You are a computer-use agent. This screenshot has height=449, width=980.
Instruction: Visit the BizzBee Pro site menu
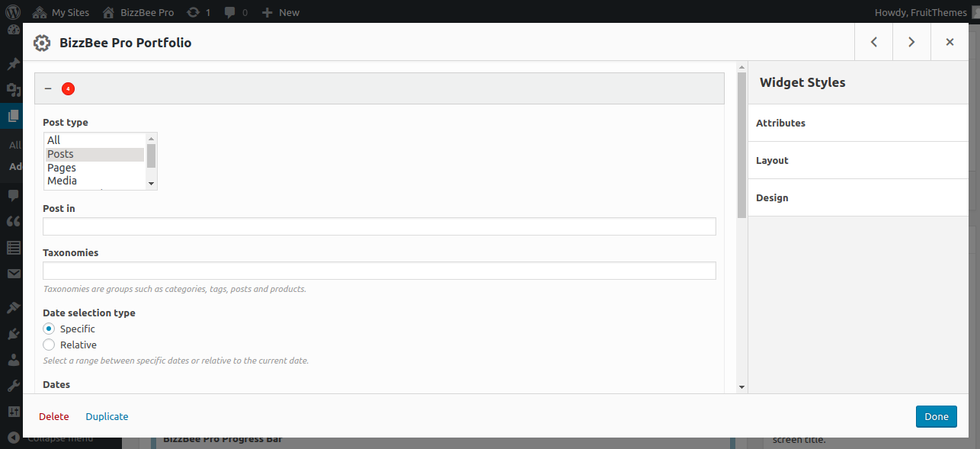138,12
